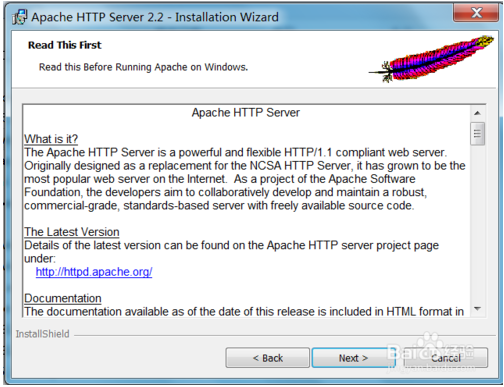Open the httpd.apache.org link

pyautogui.click(x=94, y=272)
